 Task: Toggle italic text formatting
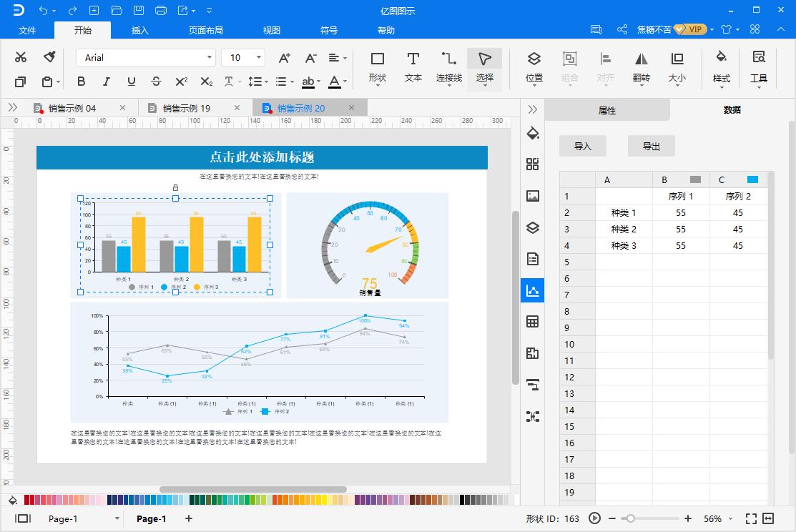[x=106, y=82]
